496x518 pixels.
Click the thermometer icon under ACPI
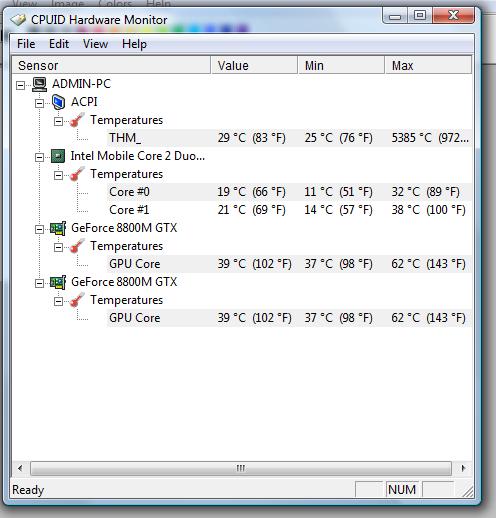(77, 120)
